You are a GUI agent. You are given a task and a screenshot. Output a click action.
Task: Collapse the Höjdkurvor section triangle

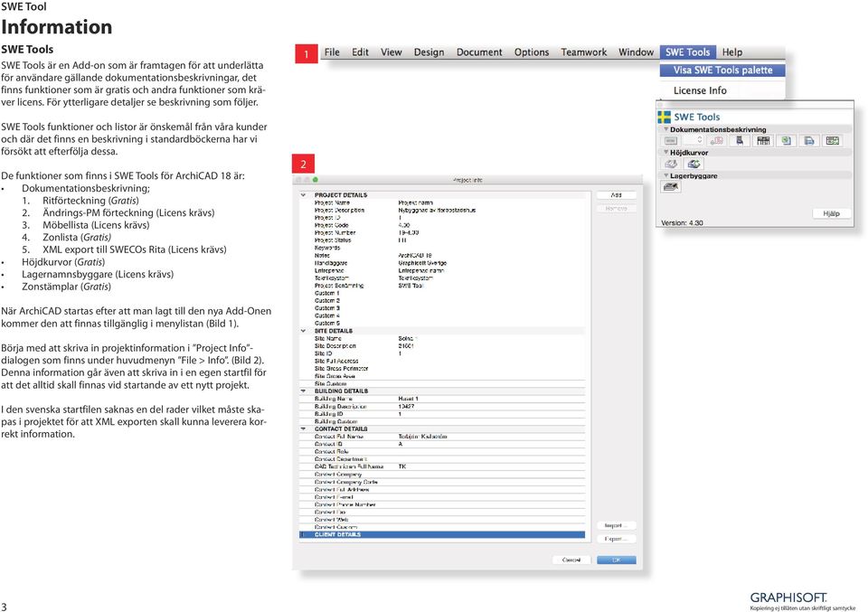tap(666, 152)
